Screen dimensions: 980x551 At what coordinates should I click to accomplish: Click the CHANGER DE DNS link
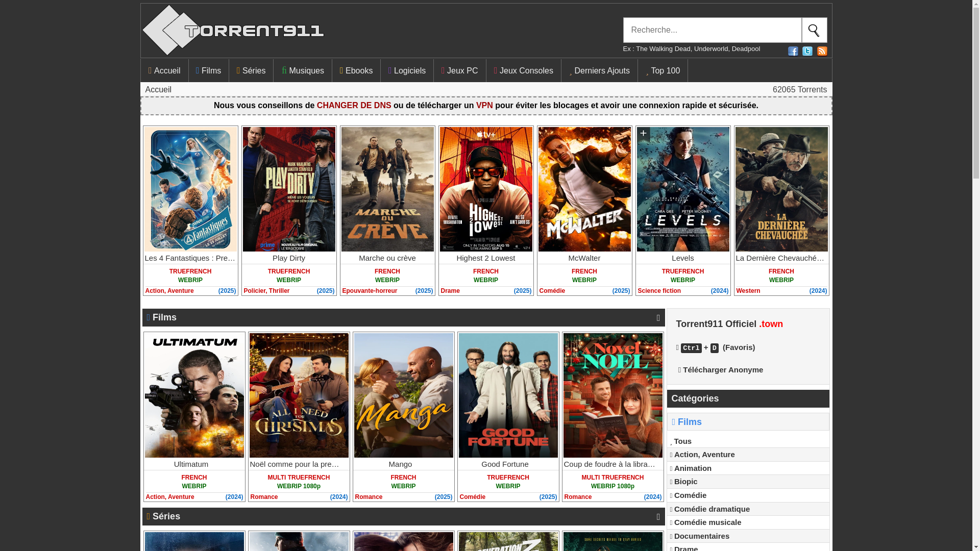coord(354,106)
